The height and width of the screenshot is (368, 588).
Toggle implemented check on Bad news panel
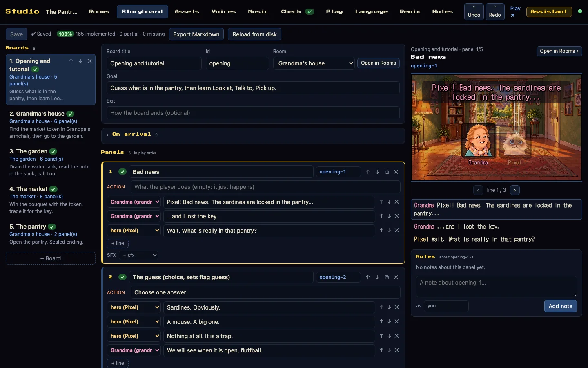click(122, 172)
